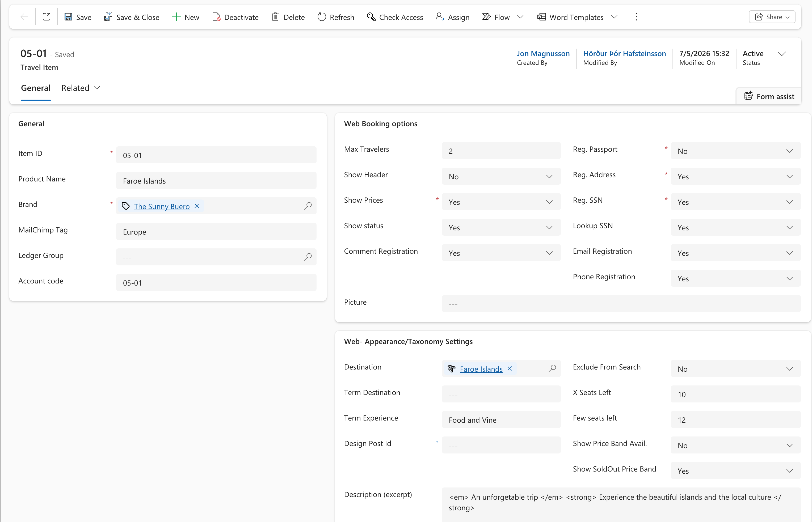Image resolution: width=812 pixels, height=522 pixels.
Task: Open the Show Header dropdown
Action: pos(501,177)
